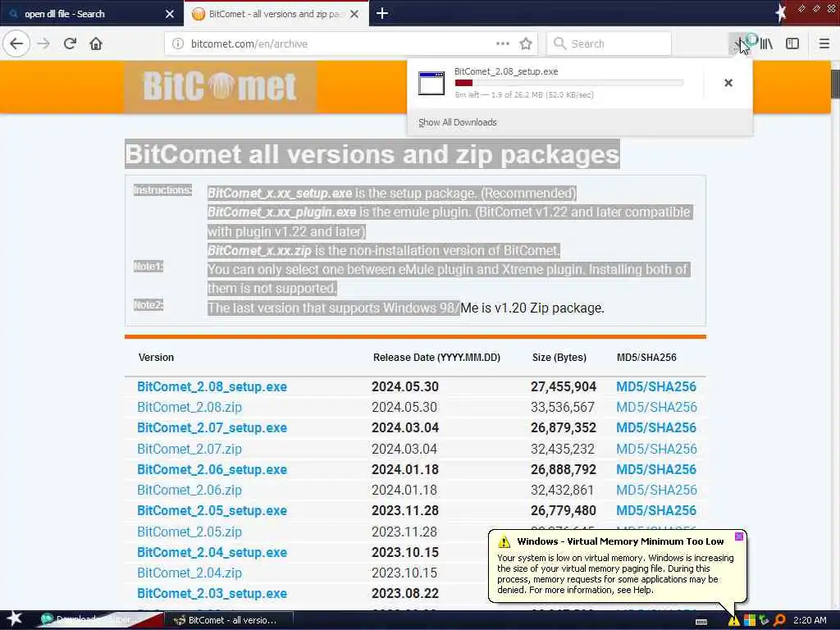Show sidebars using the sidebar icon
Viewport: 840px width, 630px height.
coord(792,44)
